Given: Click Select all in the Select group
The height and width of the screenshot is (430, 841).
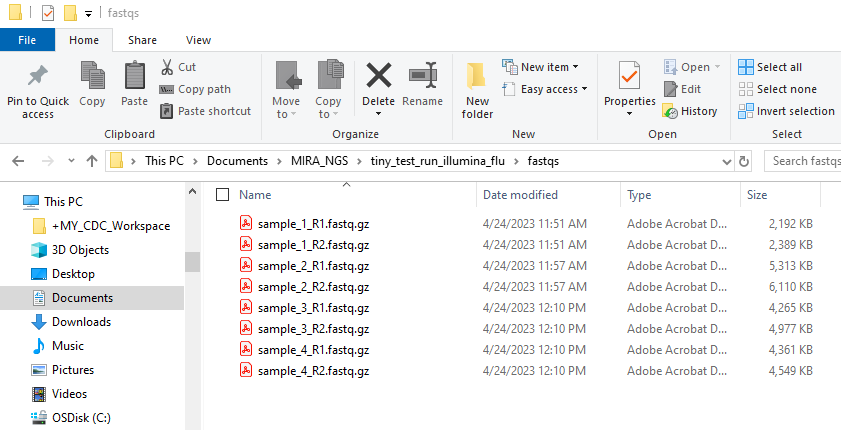Looking at the screenshot, I should (x=770, y=67).
